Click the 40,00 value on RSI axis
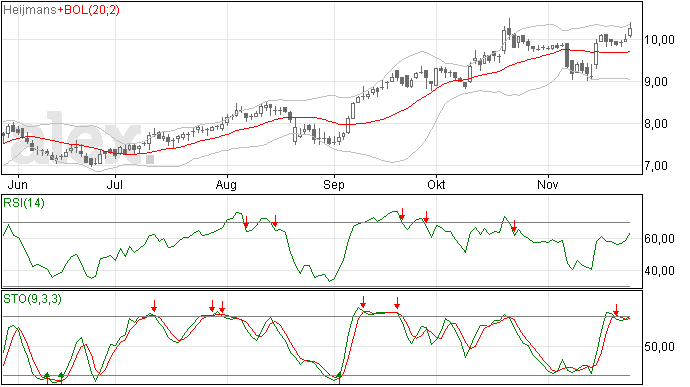Viewport: 690px width, 387px height. [x=659, y=271]
